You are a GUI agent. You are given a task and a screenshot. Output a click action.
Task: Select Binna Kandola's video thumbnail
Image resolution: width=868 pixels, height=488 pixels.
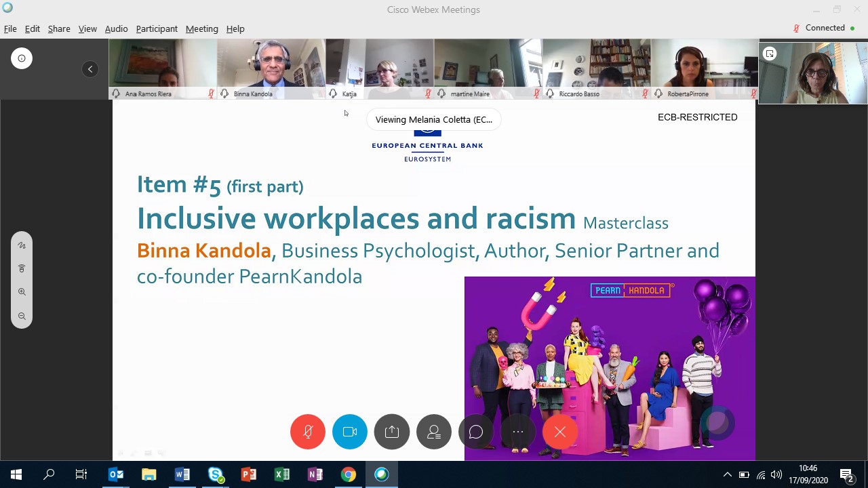point(271,68)
